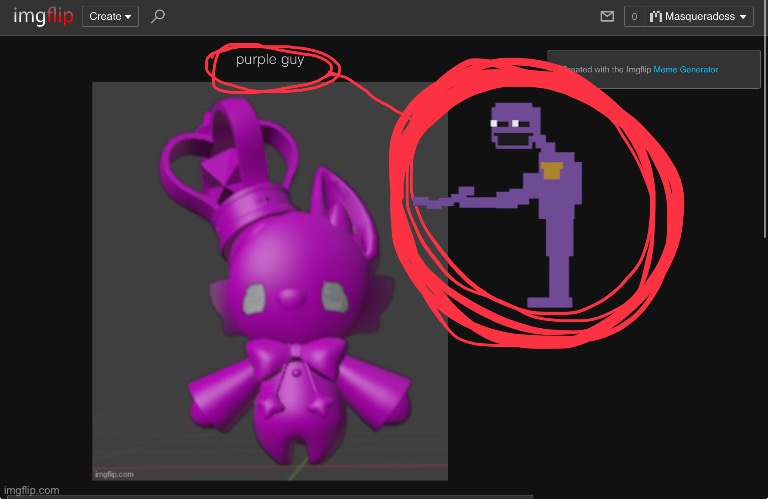Follow the Meme Generator link
This screenshot has width=768, height=499.
point(685,70)
